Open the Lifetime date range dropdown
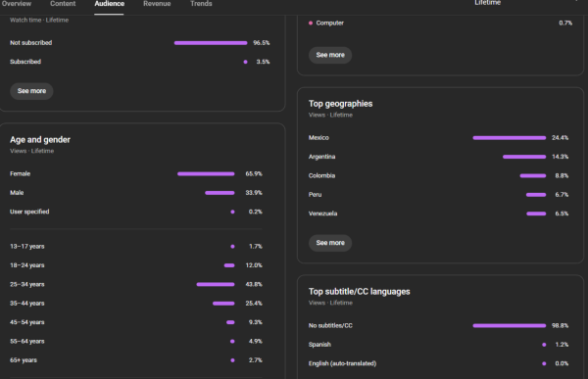588x379 pixels. click(x=487, y=3)
